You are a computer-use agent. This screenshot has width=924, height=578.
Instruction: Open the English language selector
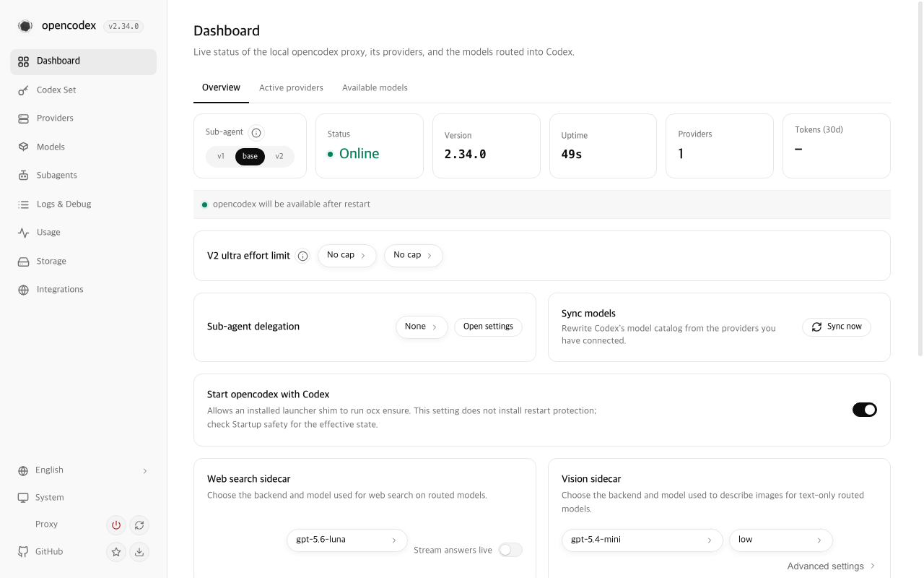pyautogui.click(x=83, y=470)
